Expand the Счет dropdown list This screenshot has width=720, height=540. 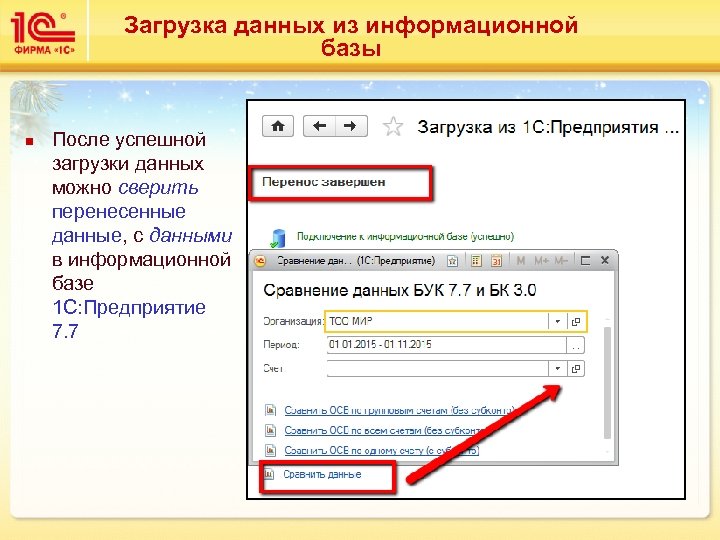557,368
